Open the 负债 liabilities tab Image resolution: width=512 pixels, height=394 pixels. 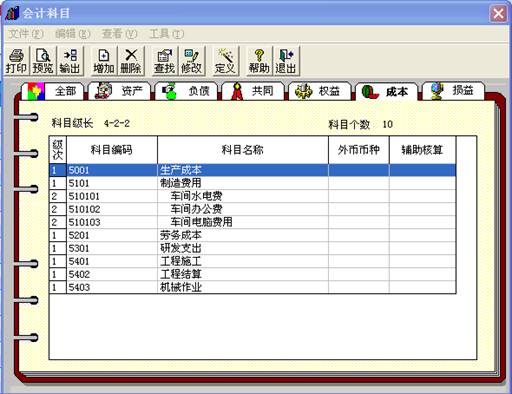[x=186, y=91]
